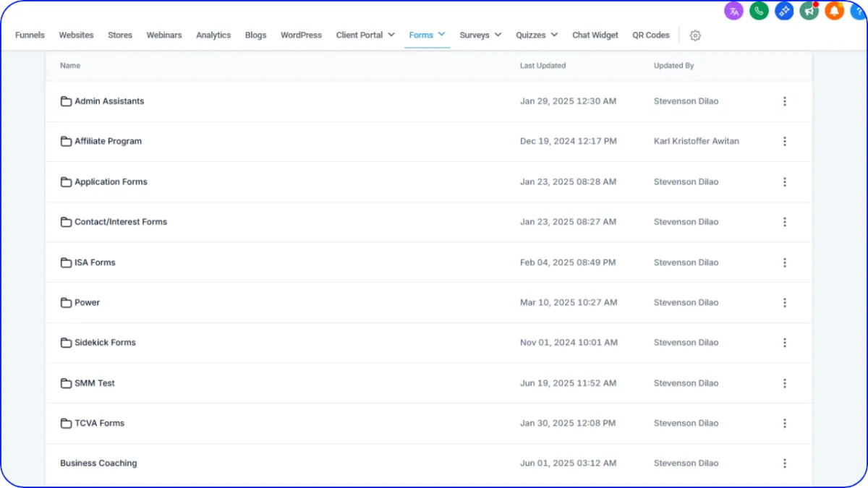The height and width of the screenshot is (488, 868).
Task: Open the QR Codes tab
Action: [651, 35]
